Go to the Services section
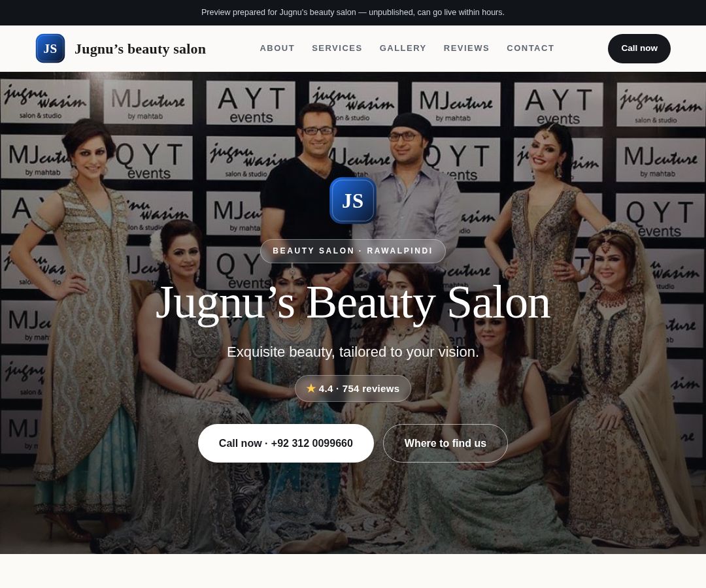Screen dimensions: 706x588 pyautogui.click(x=337, y=48)
